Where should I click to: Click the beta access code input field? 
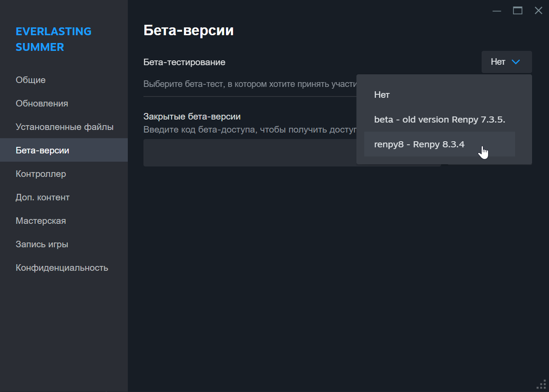tap(248, 153)
